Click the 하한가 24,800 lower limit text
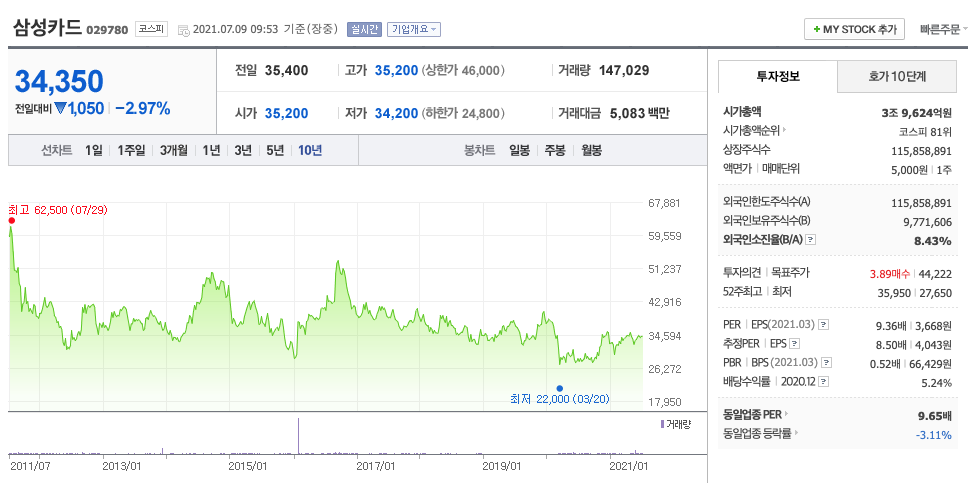The width and height of the screenshot is (978, 483). click(463, 114)
